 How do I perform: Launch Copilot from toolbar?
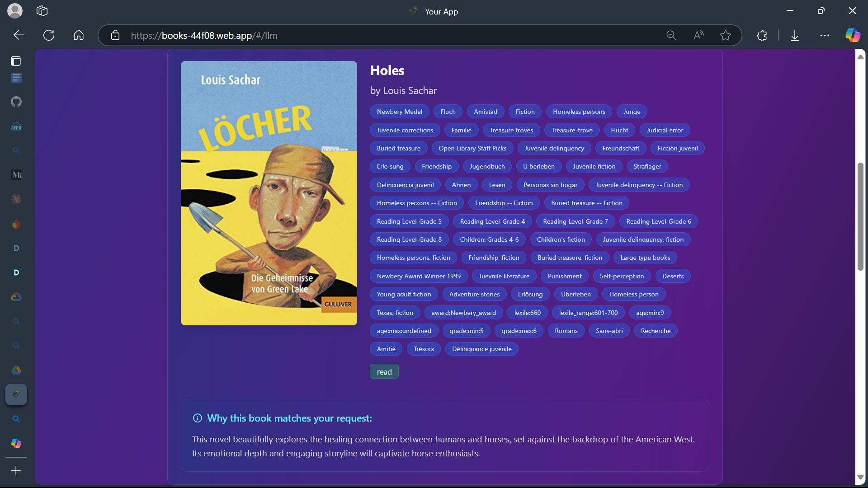click(x=853, y=35)
